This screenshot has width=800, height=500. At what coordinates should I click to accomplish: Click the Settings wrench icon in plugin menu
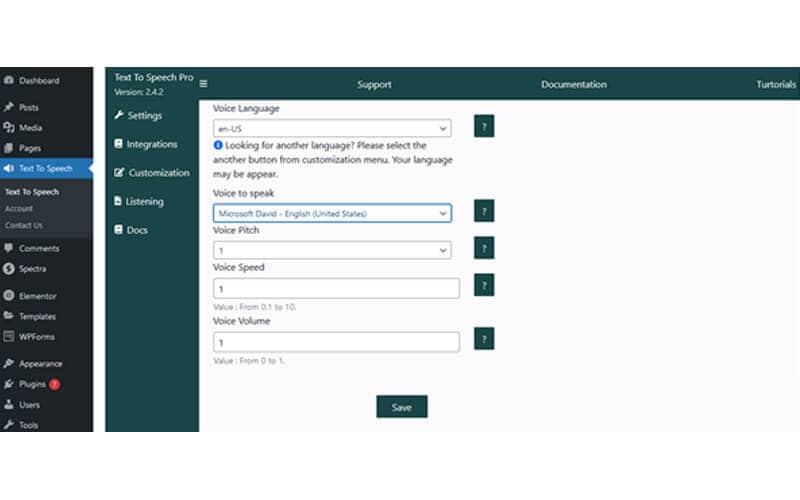click(x=119, y=115)
